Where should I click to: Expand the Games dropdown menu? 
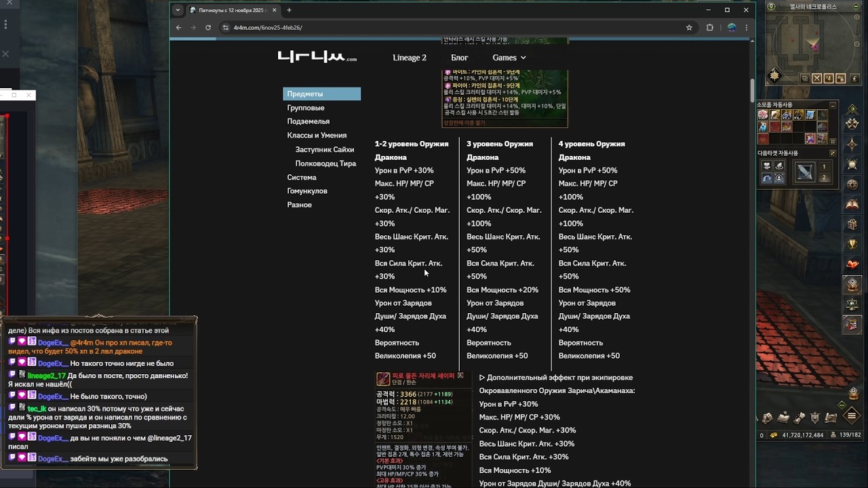click(x=509, y=58)
